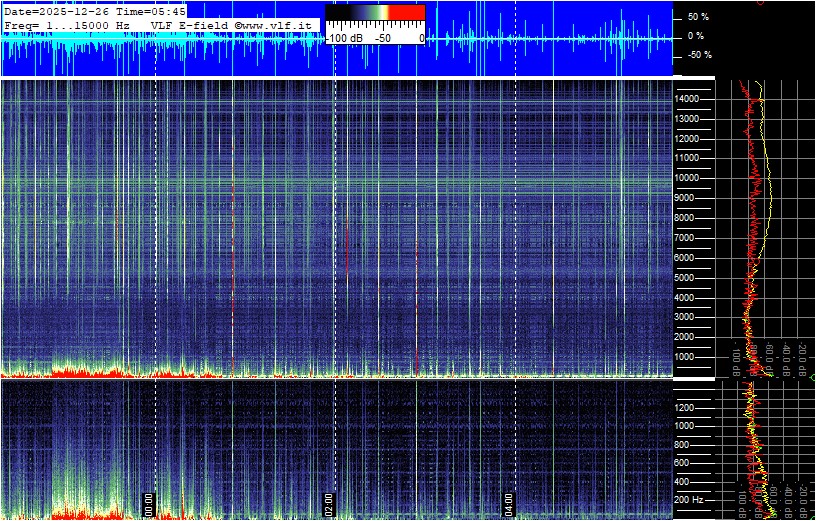Click the 0 % amplitude label
The width and height of the screenshot is (816, 521).
[696, 36]
